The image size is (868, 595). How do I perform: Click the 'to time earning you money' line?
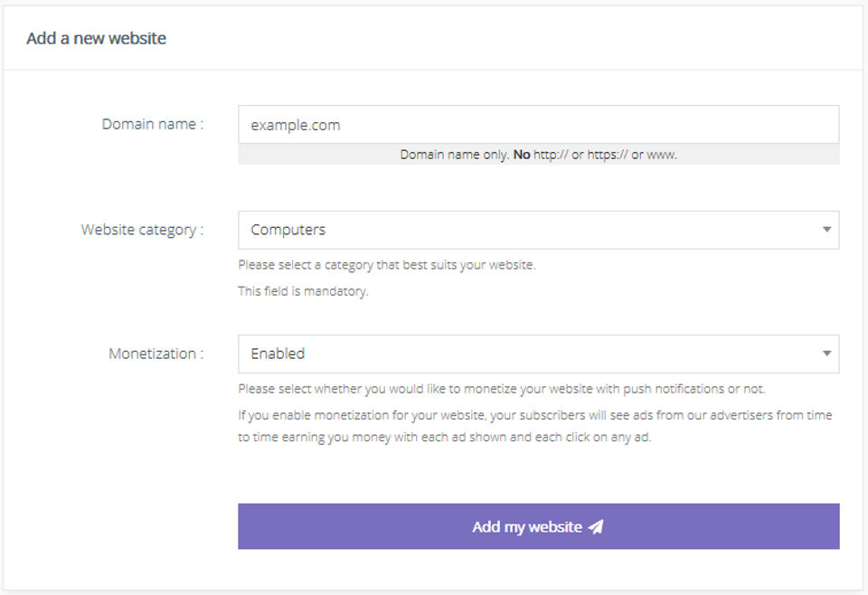(x=444, y=438)
